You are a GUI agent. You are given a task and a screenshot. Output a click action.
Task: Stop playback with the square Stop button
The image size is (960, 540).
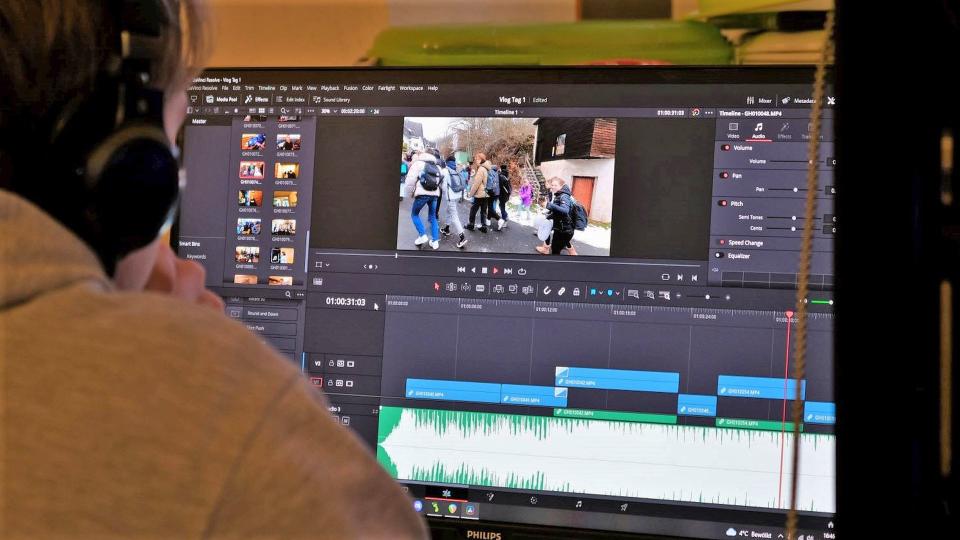click(x=484, y=271)
